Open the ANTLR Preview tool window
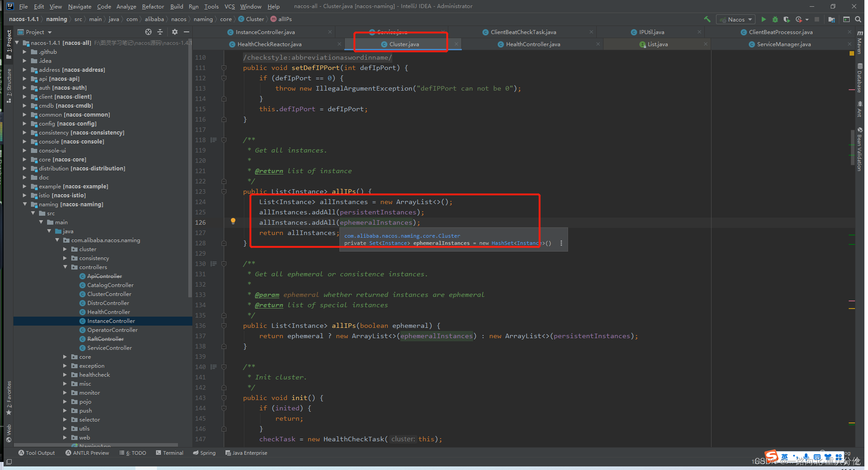868x470 pixels. (x=87, y=453)
